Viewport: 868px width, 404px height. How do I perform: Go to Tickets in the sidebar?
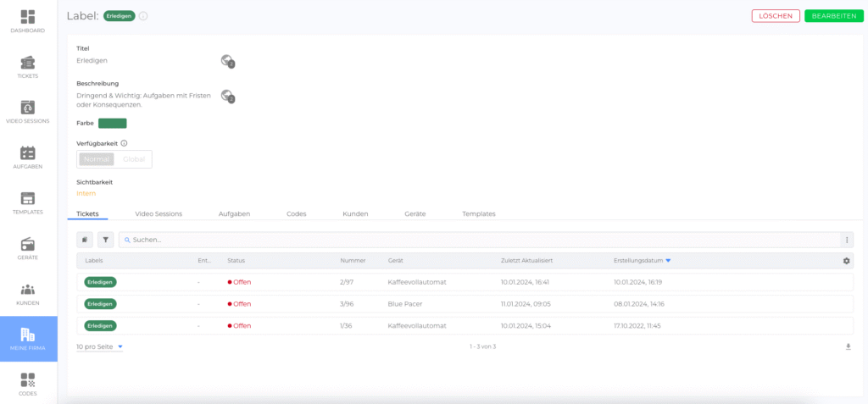coord(28,67)
